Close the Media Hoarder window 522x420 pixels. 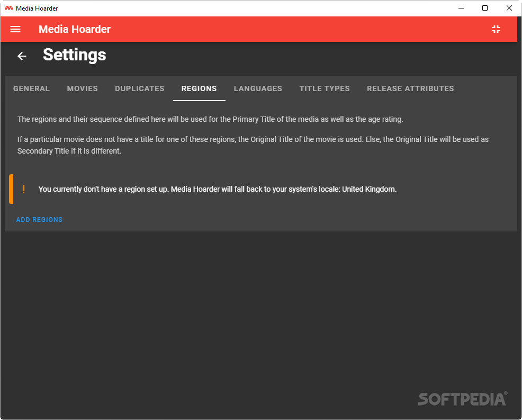click(x=509, y=8)
